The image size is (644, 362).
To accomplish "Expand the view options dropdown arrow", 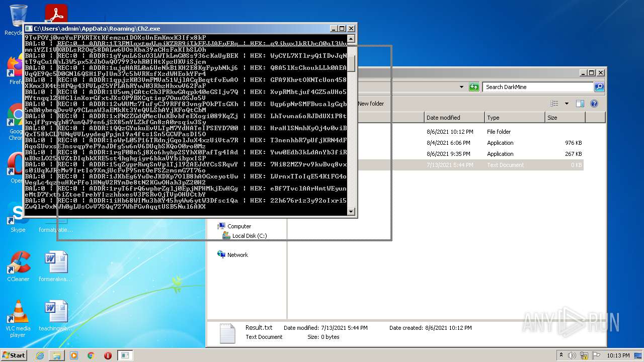I will pyautogui.click(x=567, y=104).
